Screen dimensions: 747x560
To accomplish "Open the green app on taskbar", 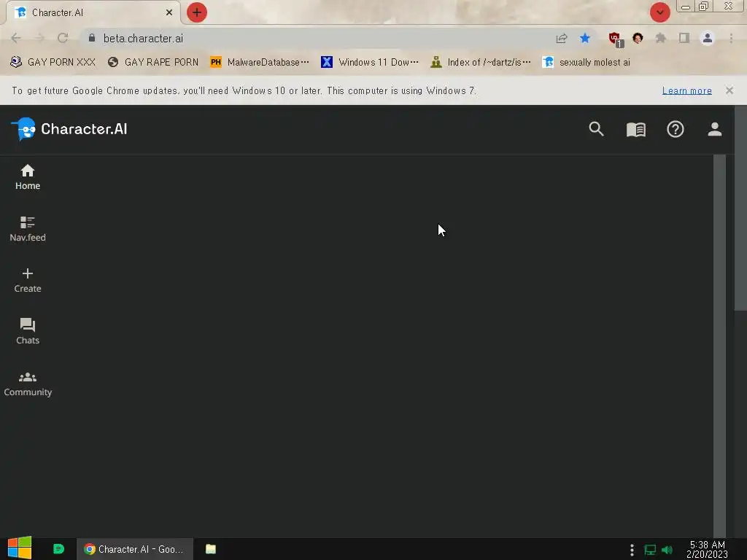I will (58, 549).
